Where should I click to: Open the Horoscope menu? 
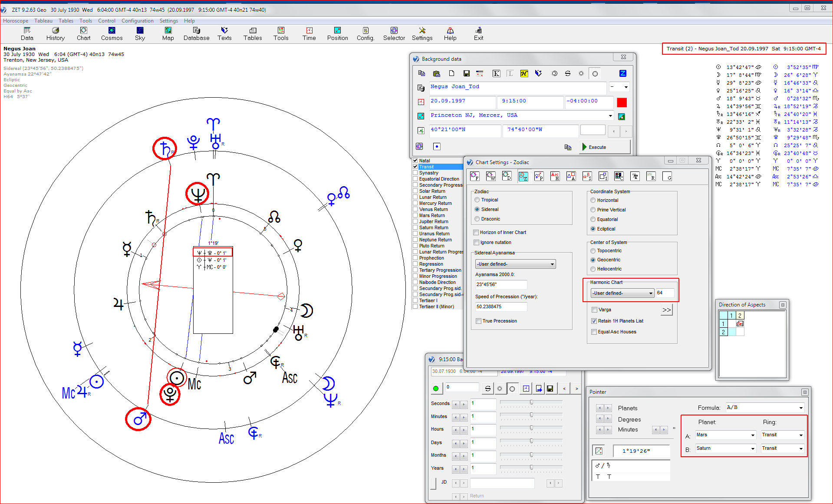click(x=16, y=21)
